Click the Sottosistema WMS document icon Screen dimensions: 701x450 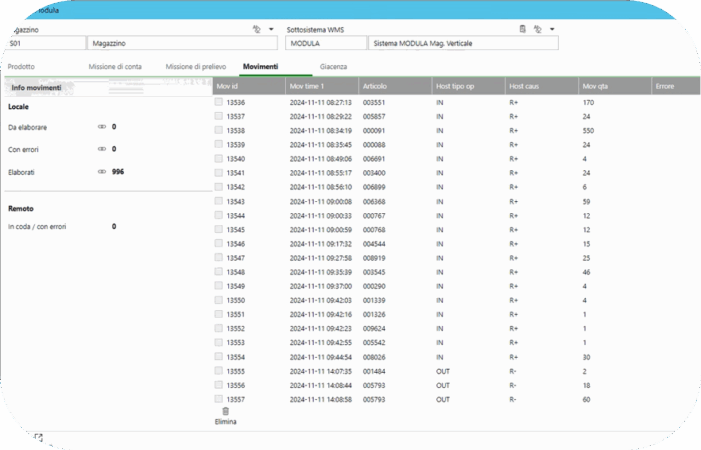pos(522,30)
